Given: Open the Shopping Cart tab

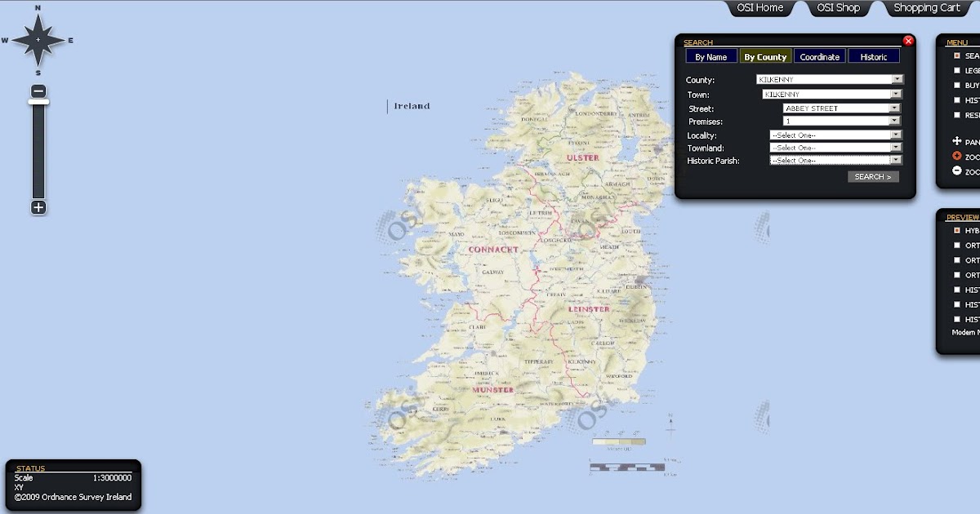Looking at the screenshot, I should click(927, 8).
